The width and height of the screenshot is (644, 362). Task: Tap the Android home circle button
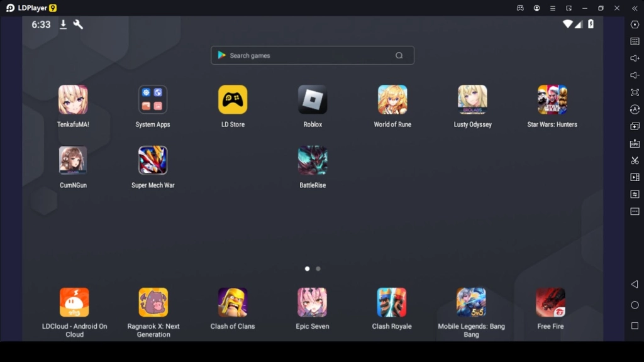pos(635,305)
